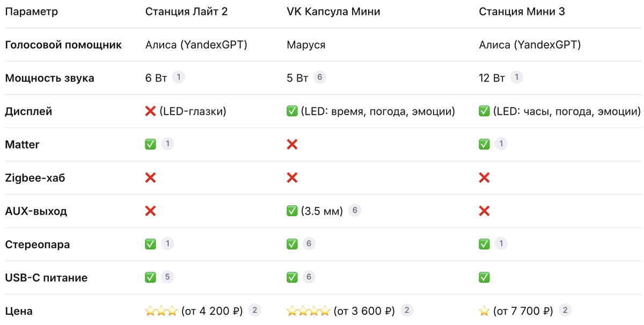Click green checkmark for Matter on Станция Лайт 2
644x325 pixels.
[x=151, y=144]
